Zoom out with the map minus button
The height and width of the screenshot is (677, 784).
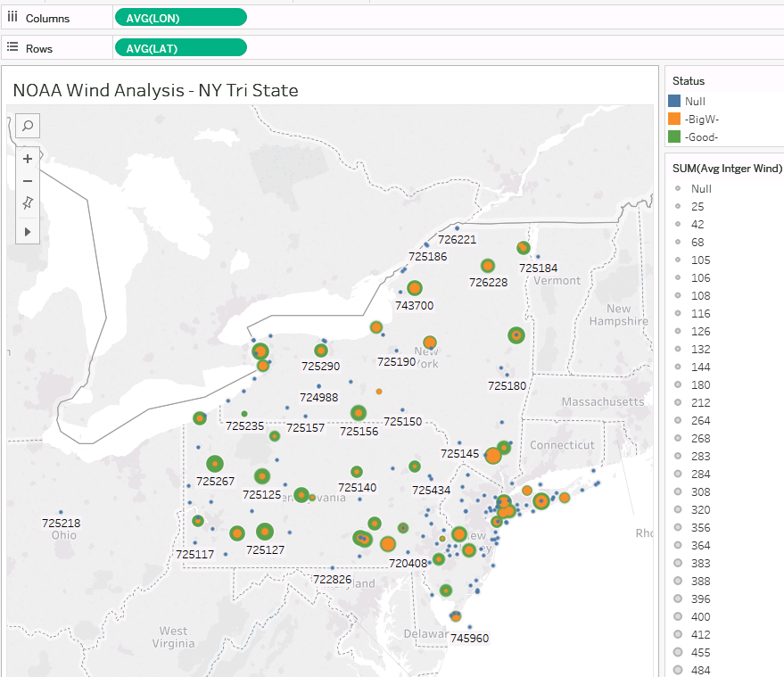28,181
